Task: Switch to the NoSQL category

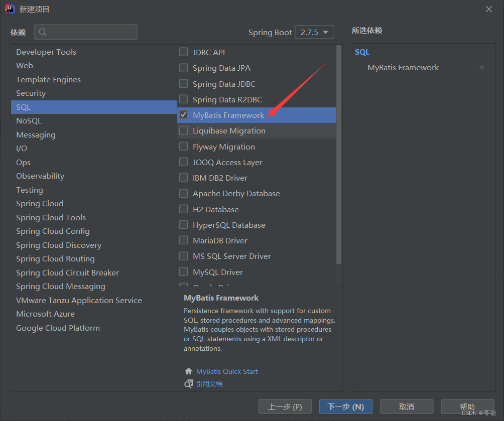Action: click(x=93, y=121)
